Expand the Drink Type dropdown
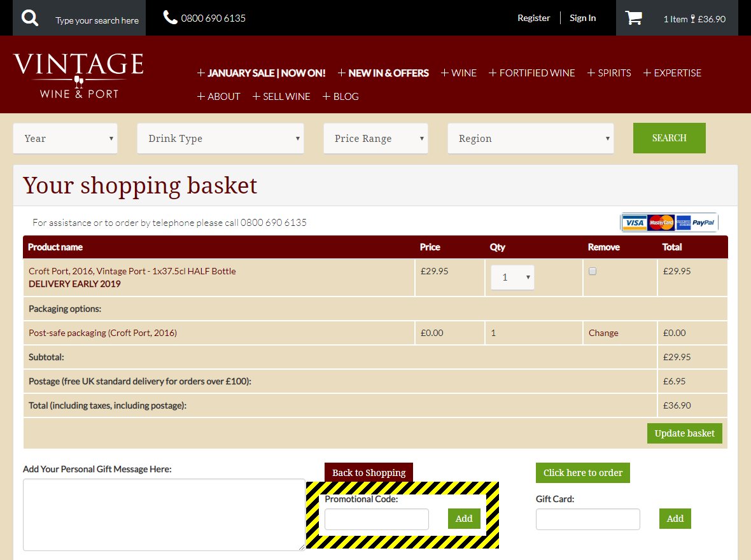 pyautogui.click(x=220, y=138)
